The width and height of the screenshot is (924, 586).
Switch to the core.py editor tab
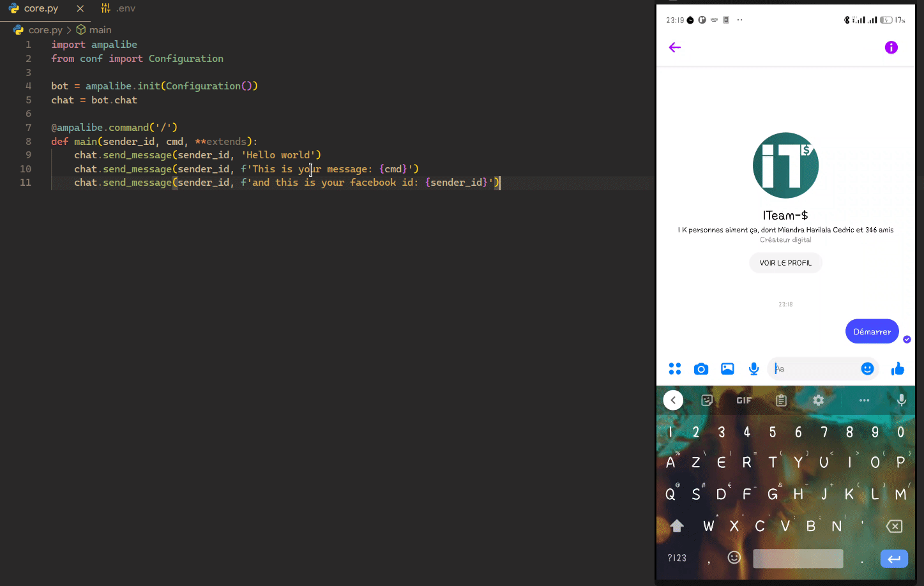point(41,8)
